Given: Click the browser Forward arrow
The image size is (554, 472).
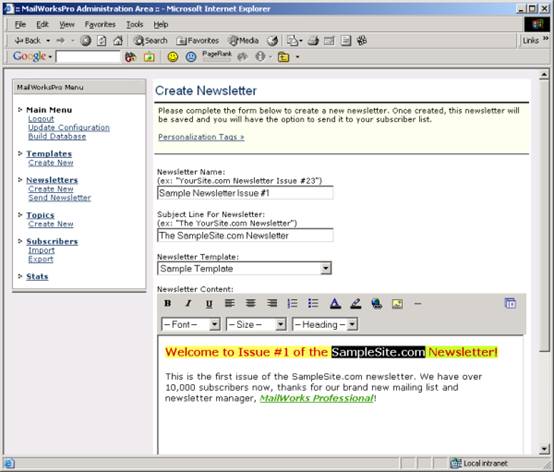Looking at the screenshot, I should (60, 41).
